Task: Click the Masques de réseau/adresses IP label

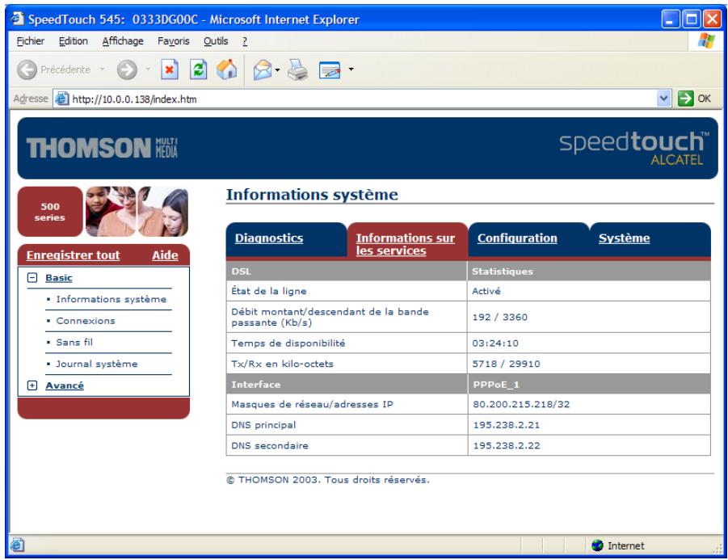Action: click(x=312, y=404)
